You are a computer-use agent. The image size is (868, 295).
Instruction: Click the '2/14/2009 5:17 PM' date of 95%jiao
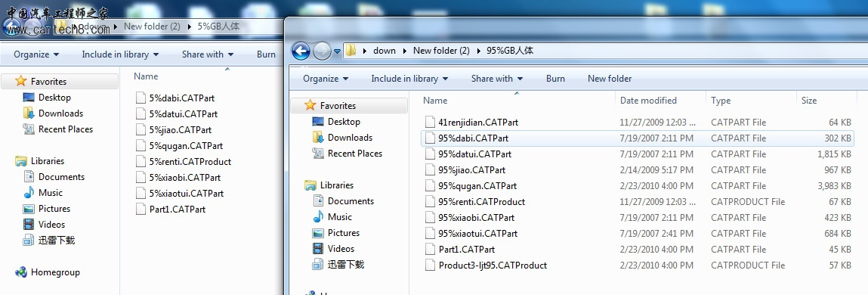coord(656,169)
